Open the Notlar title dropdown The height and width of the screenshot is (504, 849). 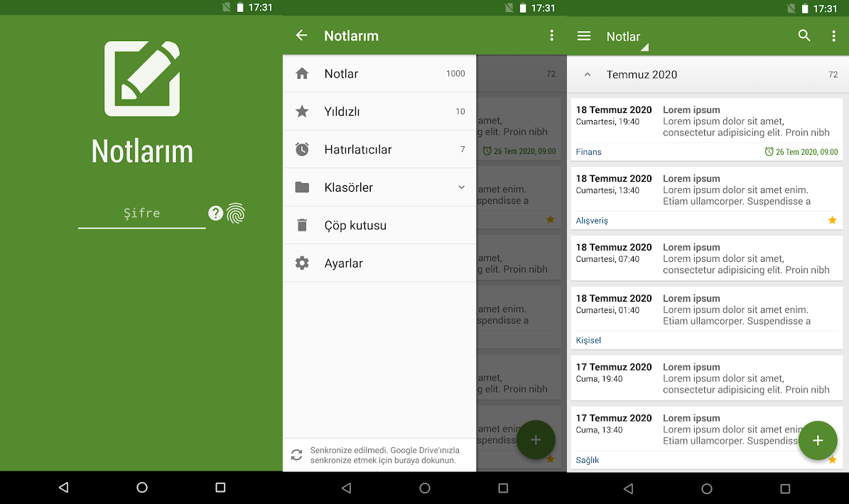[x=625, y=36]
